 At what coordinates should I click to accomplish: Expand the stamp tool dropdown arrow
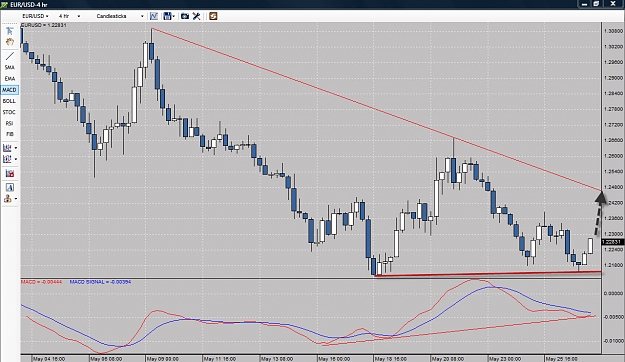click(16, 199)
